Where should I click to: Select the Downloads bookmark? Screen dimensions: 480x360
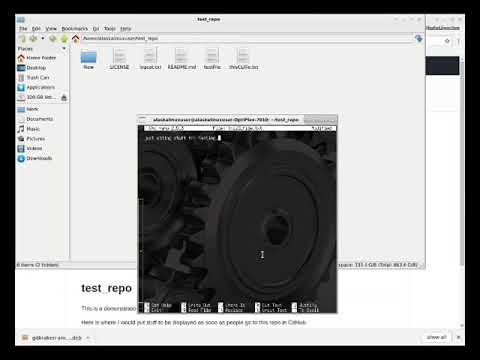point(35,158)
